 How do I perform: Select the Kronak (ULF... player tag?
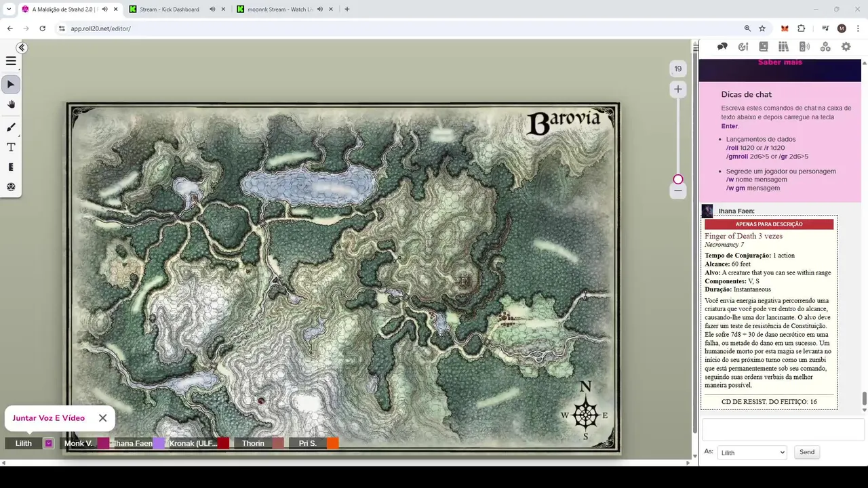[193, 443]
